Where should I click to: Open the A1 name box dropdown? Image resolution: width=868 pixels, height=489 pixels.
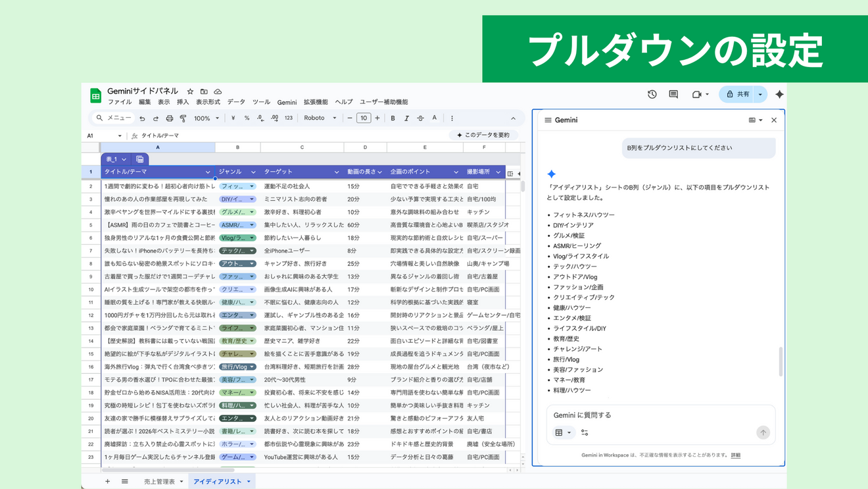(120, 136)
